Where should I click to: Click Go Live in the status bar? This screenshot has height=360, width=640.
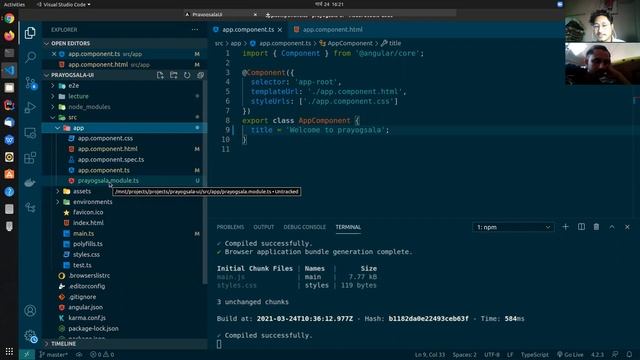(x=570, y=354)
